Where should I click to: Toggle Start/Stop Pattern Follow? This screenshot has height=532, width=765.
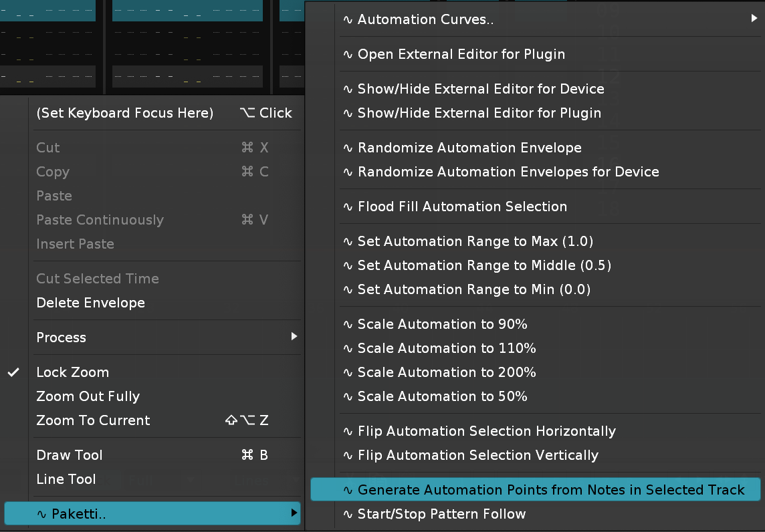coord(441,514)
